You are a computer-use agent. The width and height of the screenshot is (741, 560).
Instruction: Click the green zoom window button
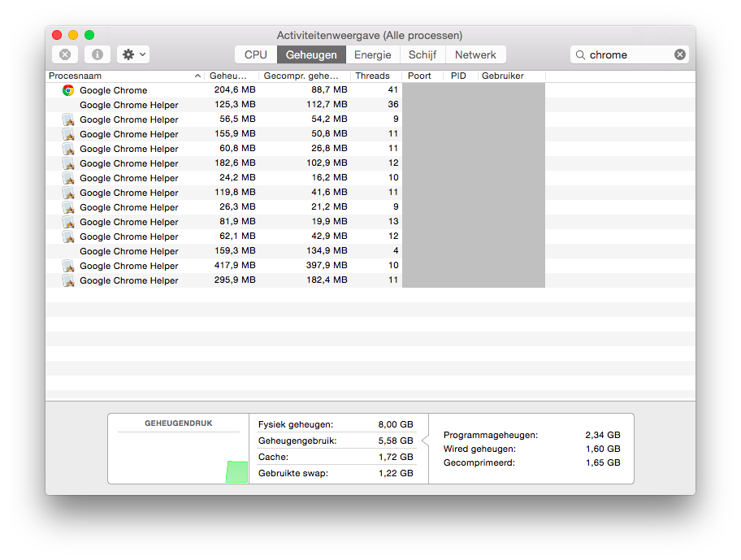[89, 35]
